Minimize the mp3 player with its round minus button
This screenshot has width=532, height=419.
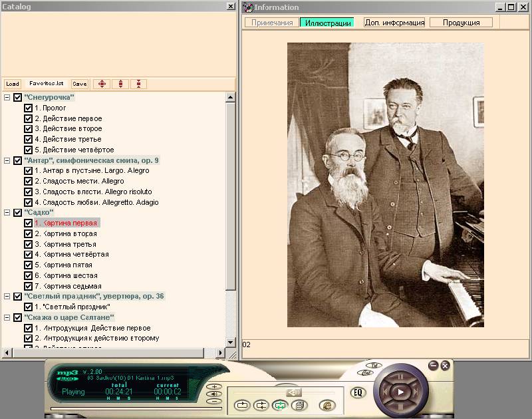point(434,365)
